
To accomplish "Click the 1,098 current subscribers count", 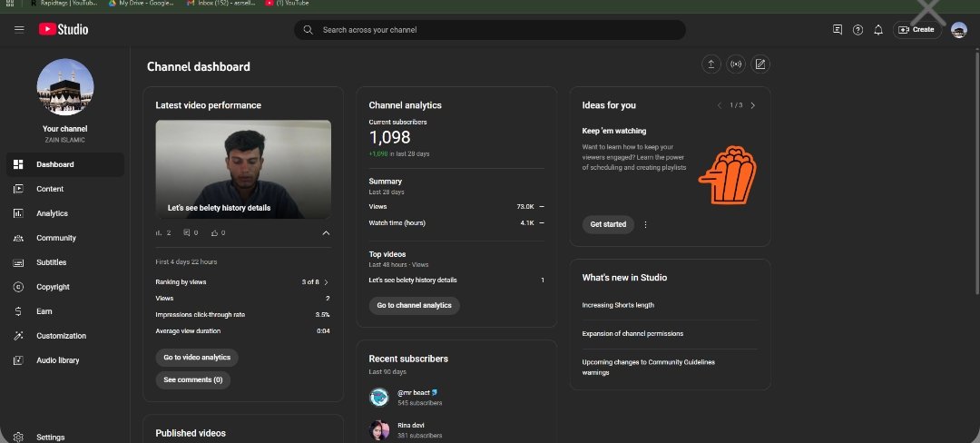I will pyautogui.click(x=389, y=137).
